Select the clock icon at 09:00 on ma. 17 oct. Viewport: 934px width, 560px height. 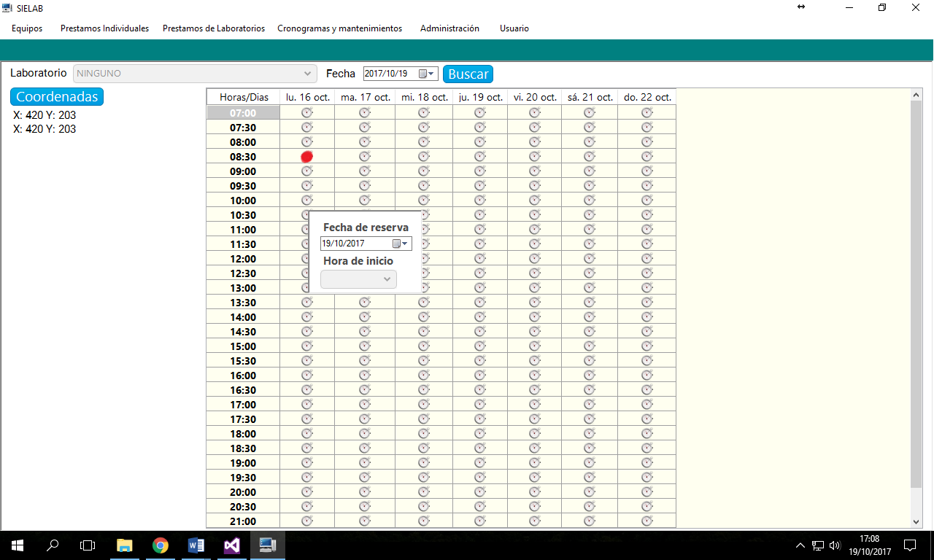(365, 171)
